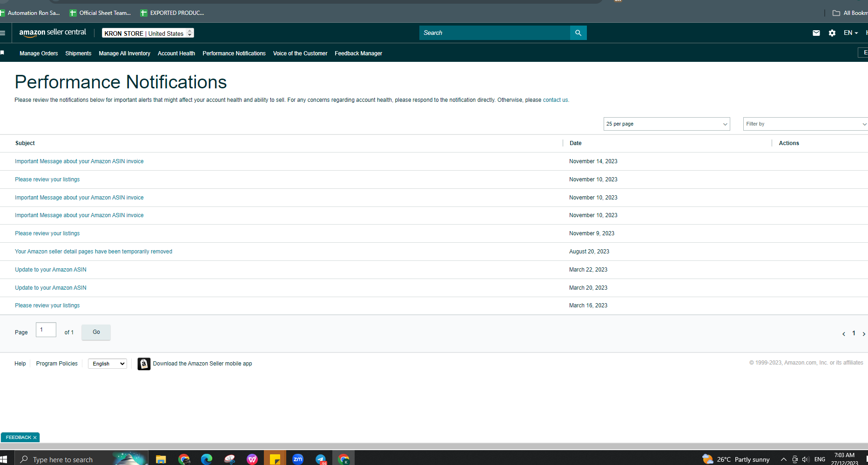
Task: Click the search magnifier button
Action: (578, 33)
